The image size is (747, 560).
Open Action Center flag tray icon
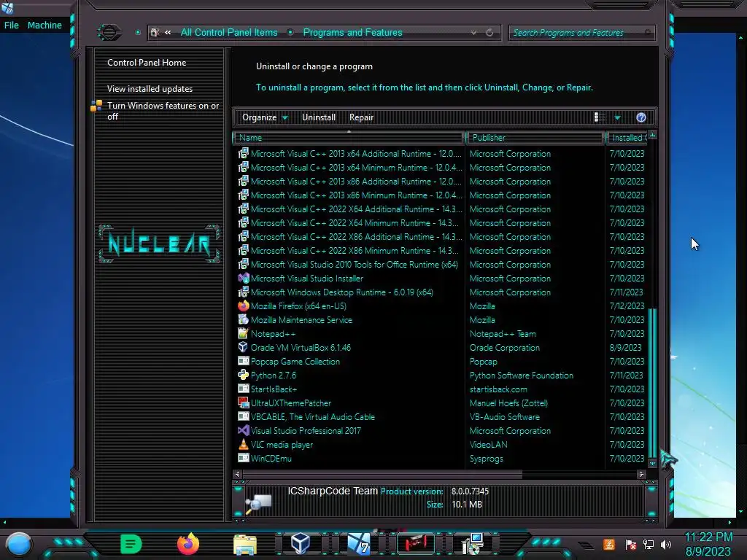(631, 544)
